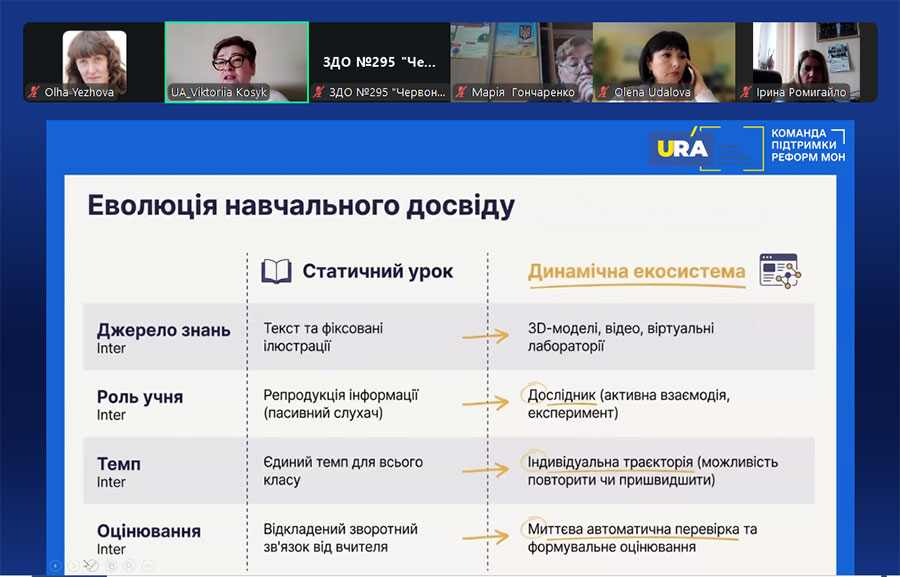The height and width of the screenshot is (577, 900).
Task: Select Olha Yezhova's video thumbnail
Action: point(94,61)
